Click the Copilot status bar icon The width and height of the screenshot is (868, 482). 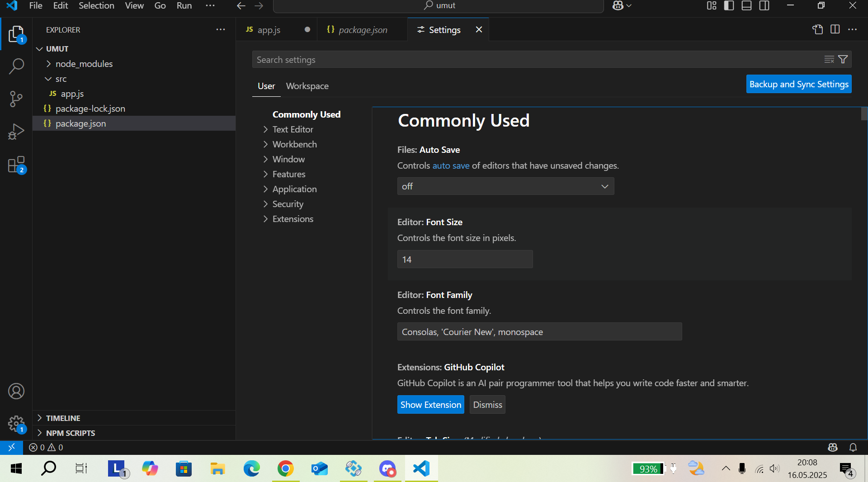click(833, 447)
